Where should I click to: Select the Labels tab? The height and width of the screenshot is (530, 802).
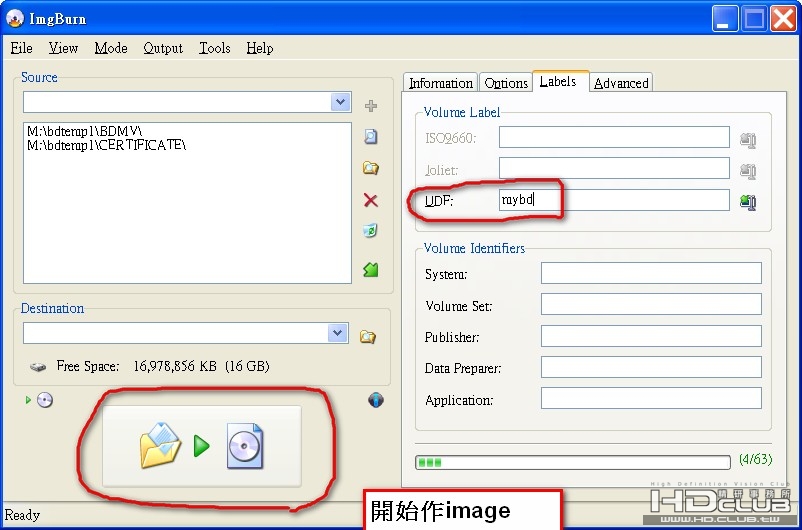[561, 81]
